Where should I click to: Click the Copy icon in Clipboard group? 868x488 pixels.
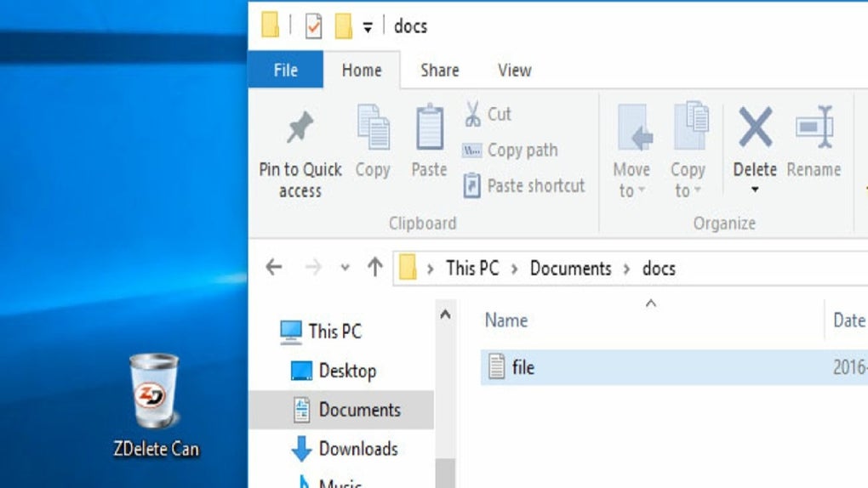click(x=373, y=127)
